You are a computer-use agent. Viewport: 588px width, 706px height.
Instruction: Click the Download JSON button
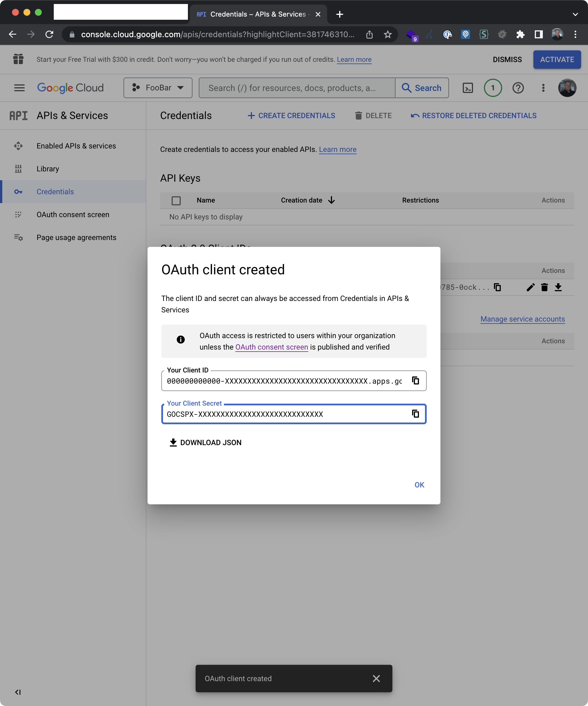point(205,443)
